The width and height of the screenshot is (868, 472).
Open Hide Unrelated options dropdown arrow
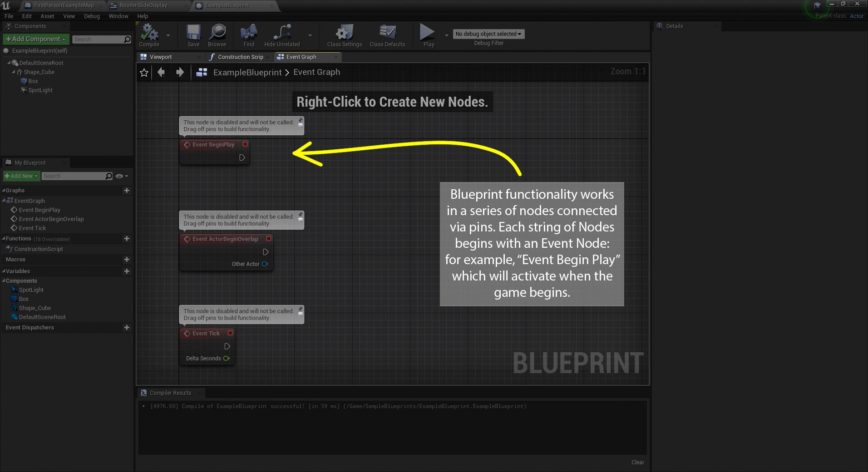click(310, 35)
